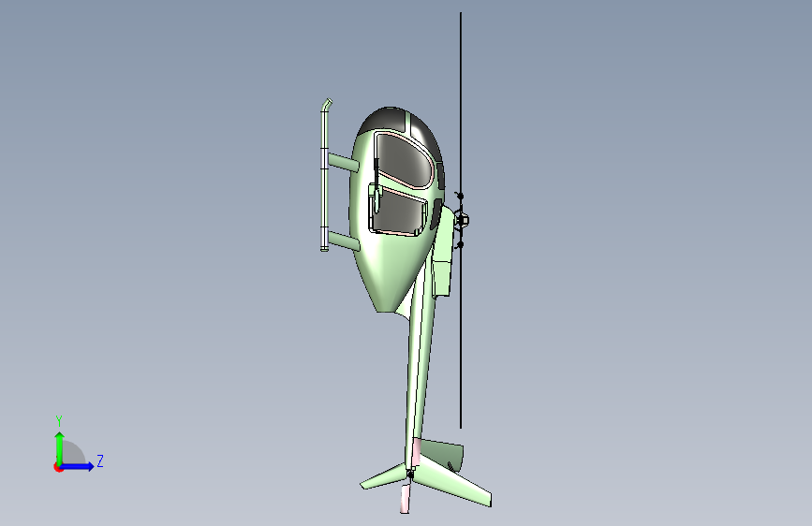Select the main rotor hub mechanism
Screen dimensions: 812x526
[x=462, y=220]
